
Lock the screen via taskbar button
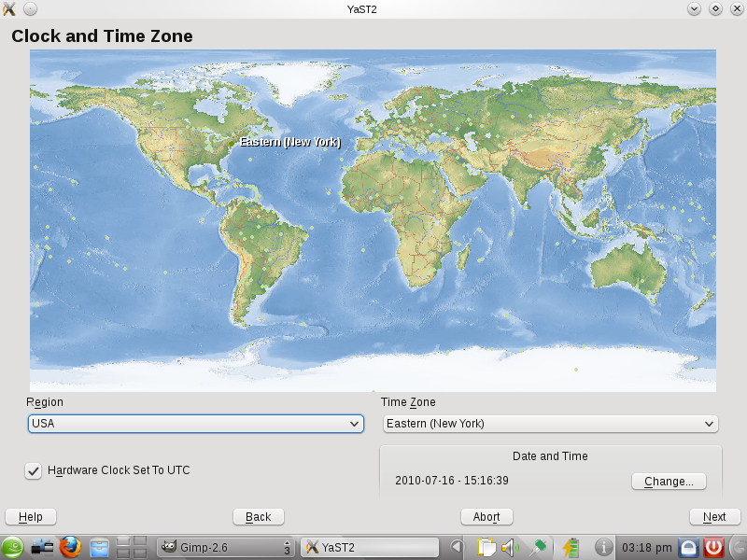[x=688, y=547]
